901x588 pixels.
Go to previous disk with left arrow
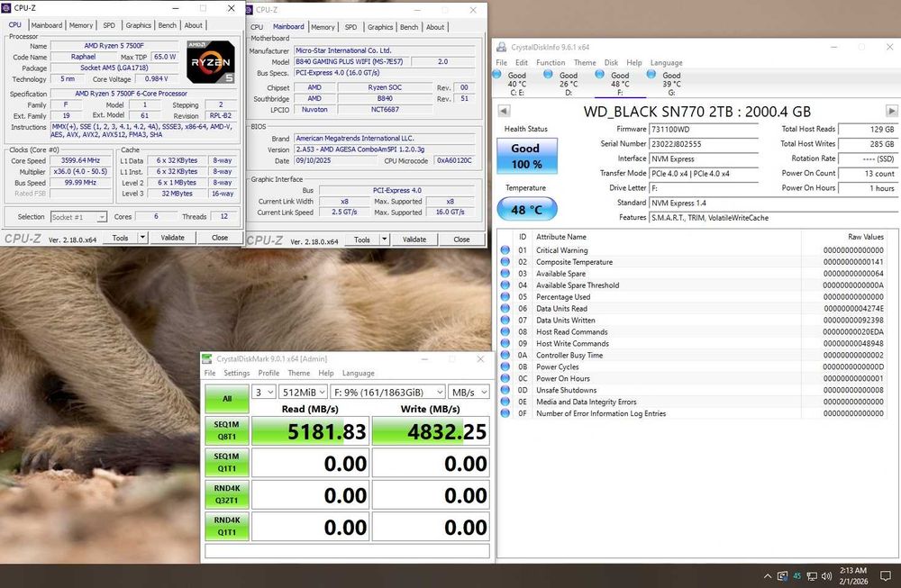(x=504, y=111)
